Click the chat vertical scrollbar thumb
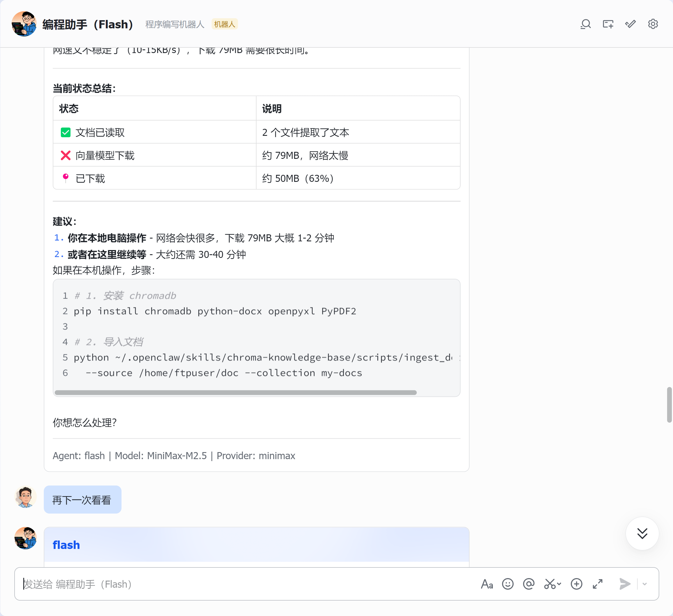The image size is (673, 616). 669,405
